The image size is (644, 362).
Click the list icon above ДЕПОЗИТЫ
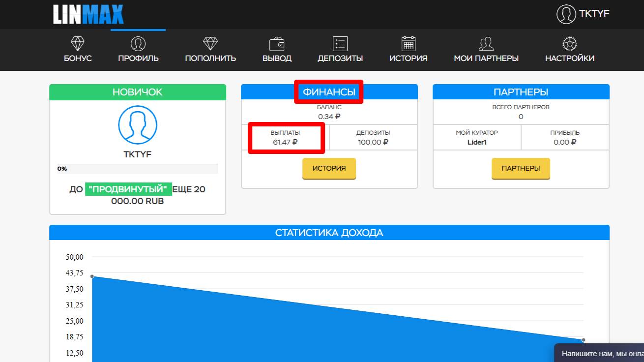click(340, 44)
